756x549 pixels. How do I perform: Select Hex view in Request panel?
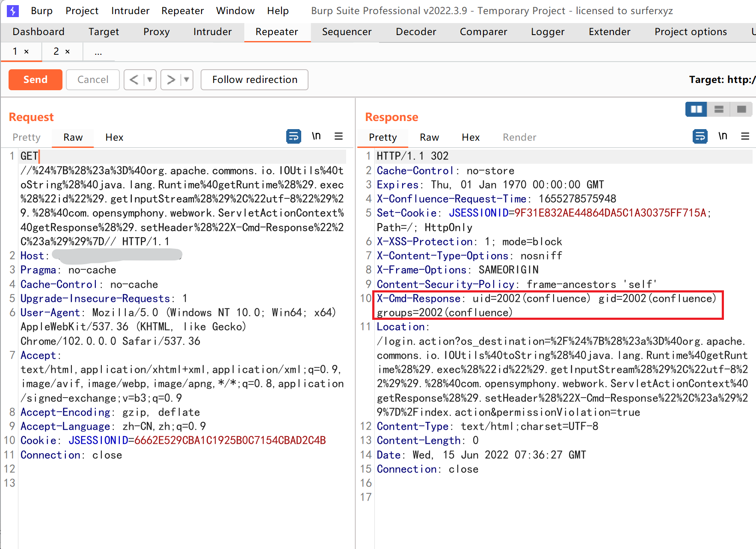coord(114,137)
